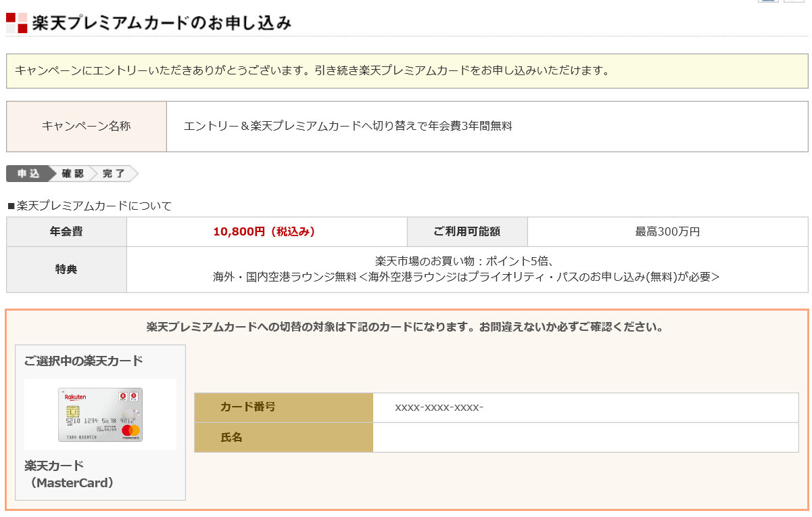Click the キャンペーン名称 label cell
The height and width of the screenshot is (517, 812).
click(87, 127)
